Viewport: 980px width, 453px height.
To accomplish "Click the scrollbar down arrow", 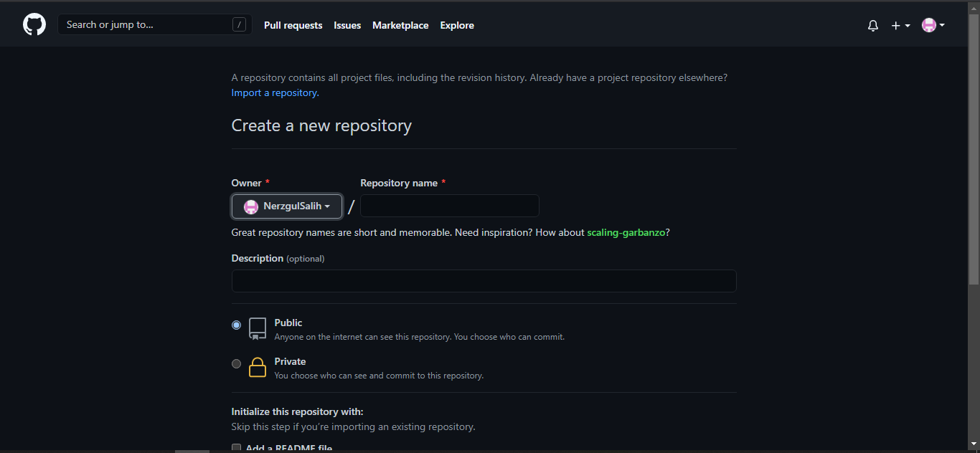I will [974, 444].
